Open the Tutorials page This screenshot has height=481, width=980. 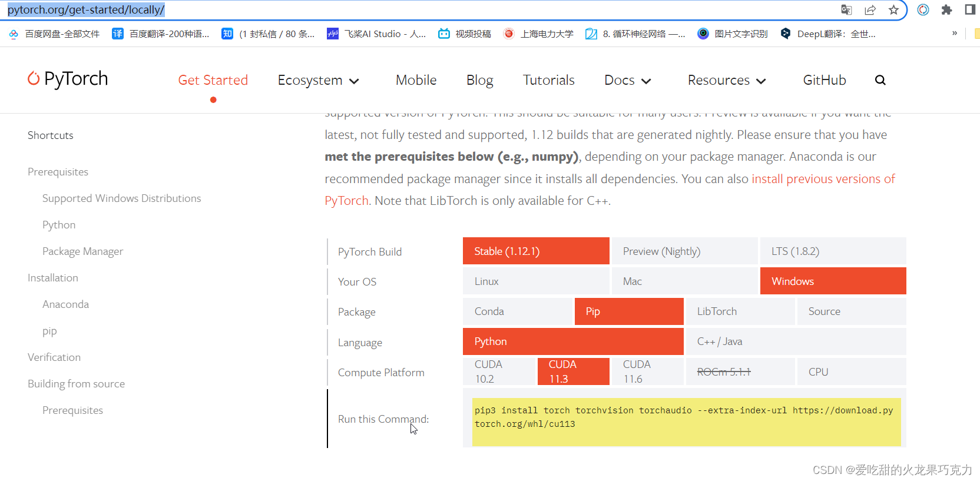coord(549,80)
